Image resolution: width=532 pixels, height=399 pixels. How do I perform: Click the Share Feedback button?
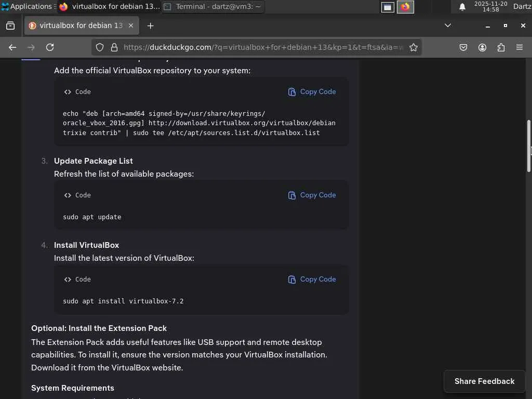(484, 381)
